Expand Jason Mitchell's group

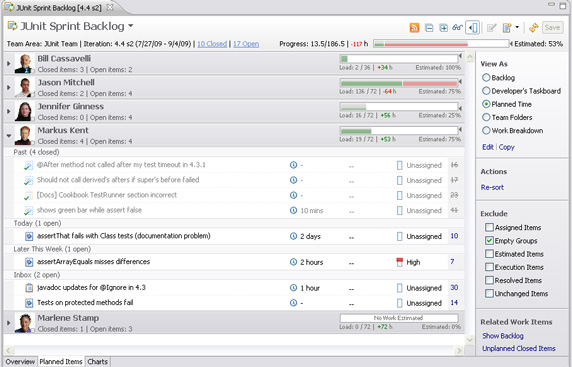click(x=9, y=88)
